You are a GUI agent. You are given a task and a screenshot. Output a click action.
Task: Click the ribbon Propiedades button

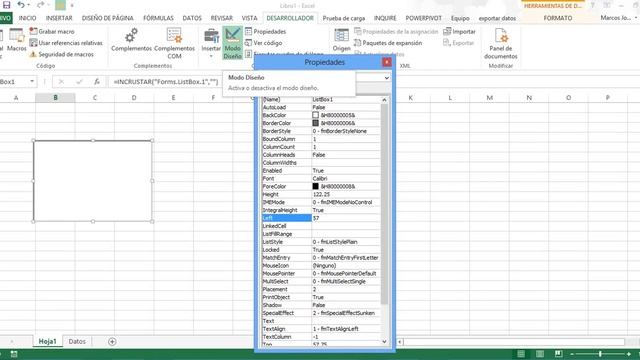pos(266,31)
